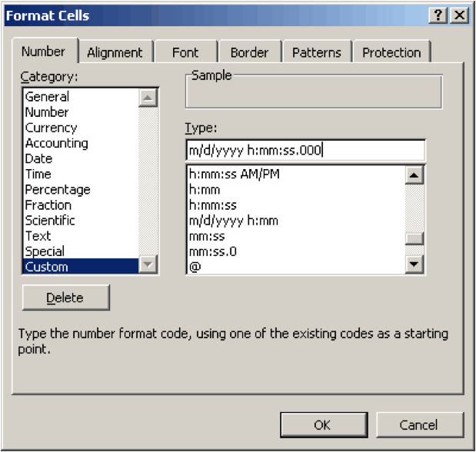Select the Patterns tab

316,52
